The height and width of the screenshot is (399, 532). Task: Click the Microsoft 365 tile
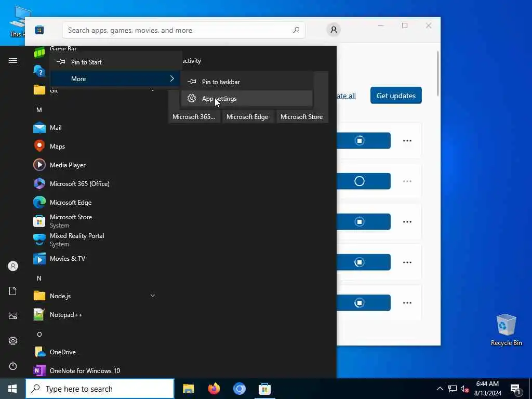[194, 117]
